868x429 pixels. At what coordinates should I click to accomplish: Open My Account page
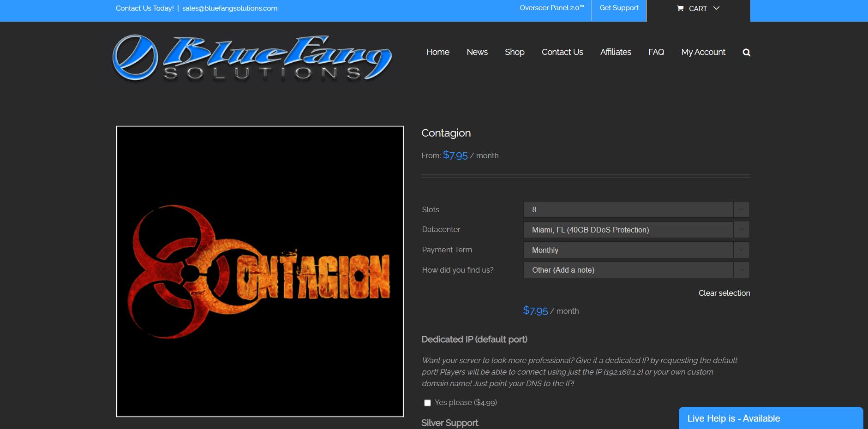[x=703, y=52]
